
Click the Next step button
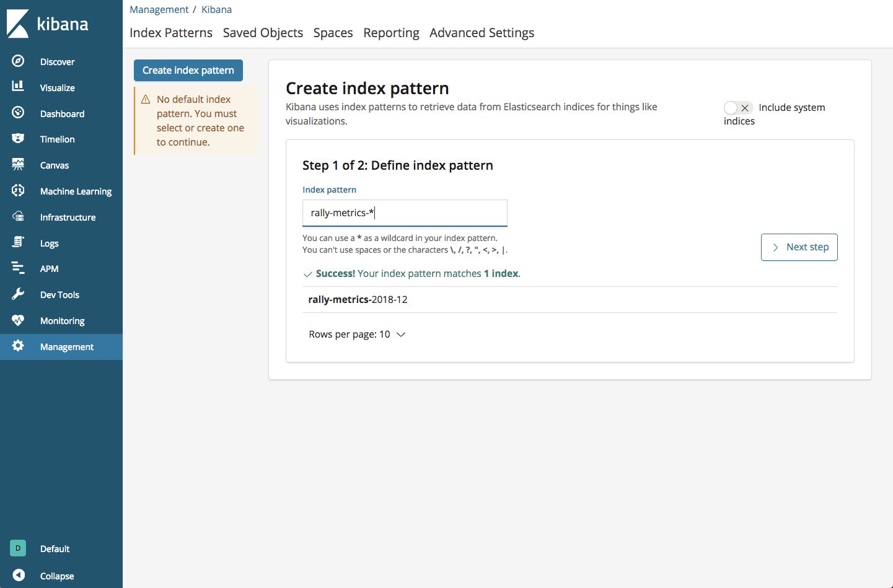[x=799, y=247]
